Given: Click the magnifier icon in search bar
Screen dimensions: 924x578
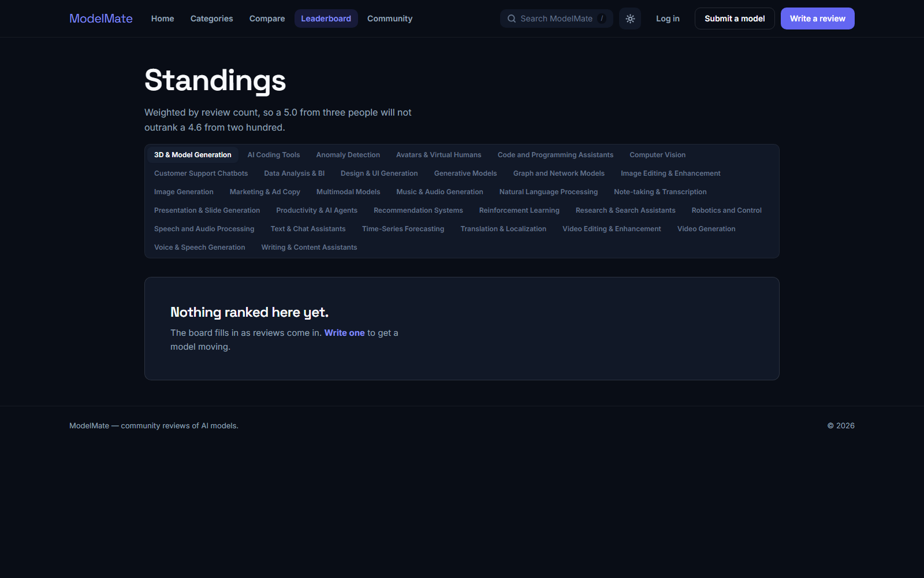Looking at the screenshot, I should pos(512,18).
